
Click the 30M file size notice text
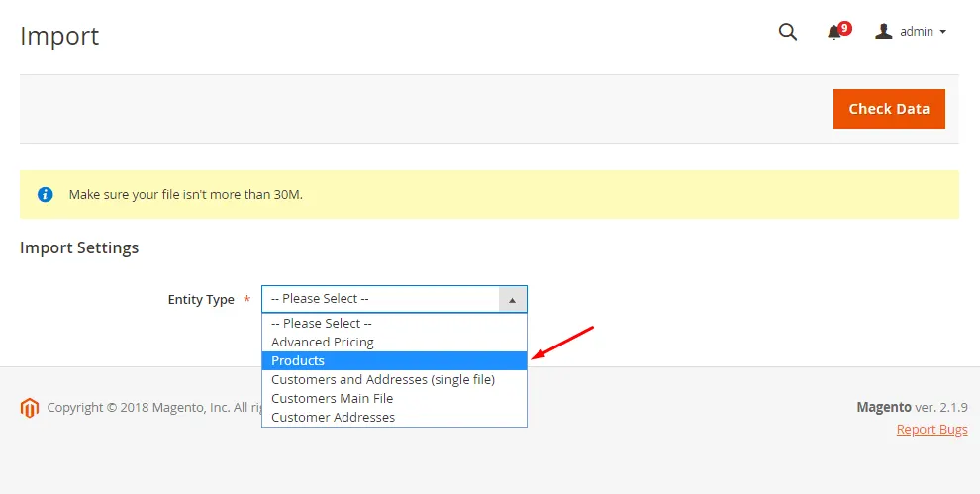click(185, 195)
